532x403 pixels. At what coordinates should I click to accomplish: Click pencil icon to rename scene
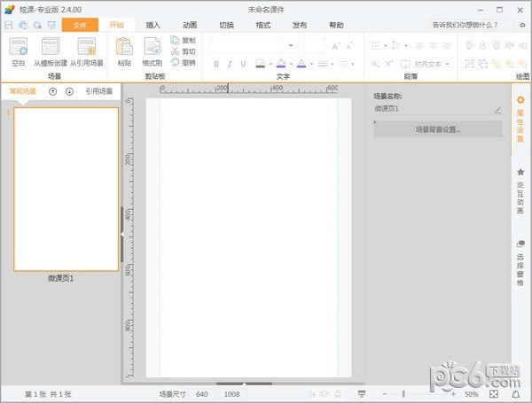tap(497, 110)
